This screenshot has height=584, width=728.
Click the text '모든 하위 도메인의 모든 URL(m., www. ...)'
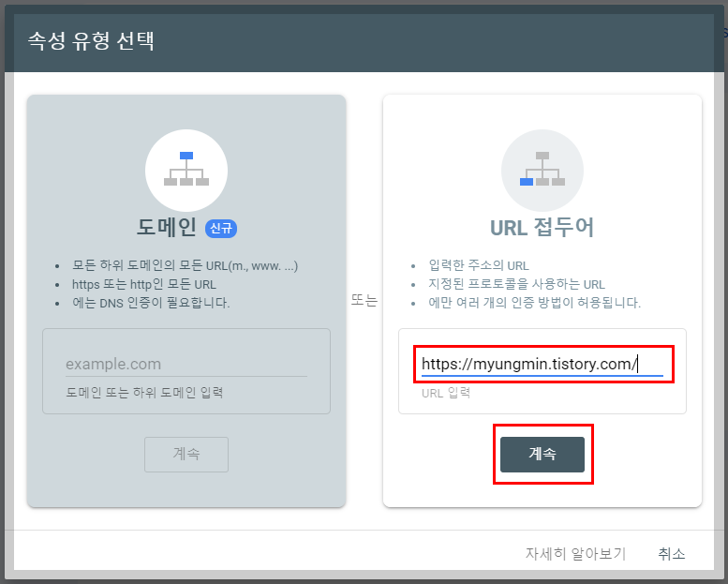[x=185, y=265]
